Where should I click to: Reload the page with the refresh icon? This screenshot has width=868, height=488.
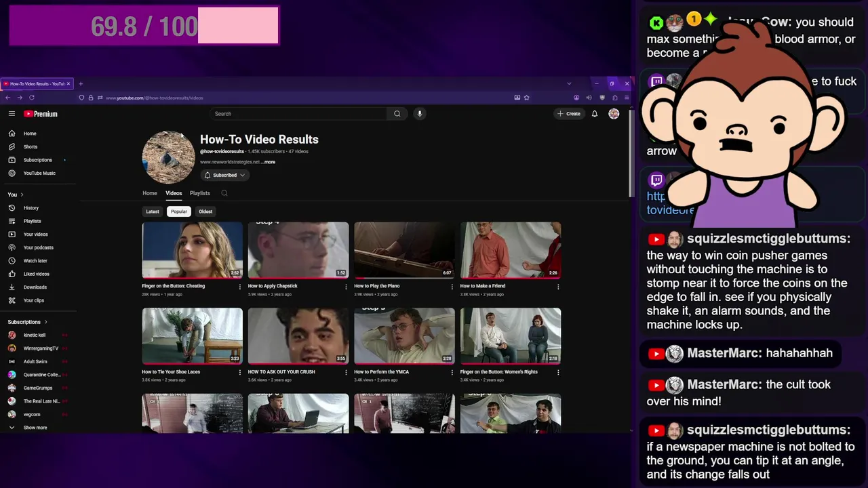pyautogui.click(x=31, y=98)
